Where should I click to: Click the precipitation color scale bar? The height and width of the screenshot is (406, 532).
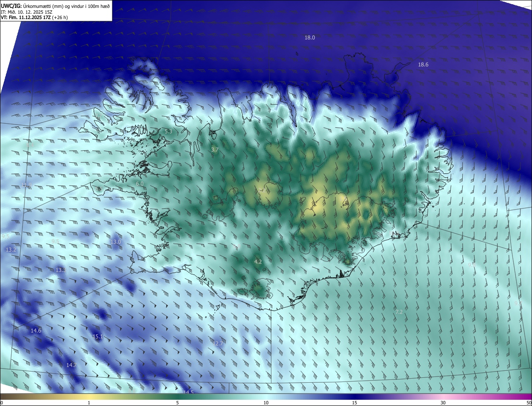(266, 397)
